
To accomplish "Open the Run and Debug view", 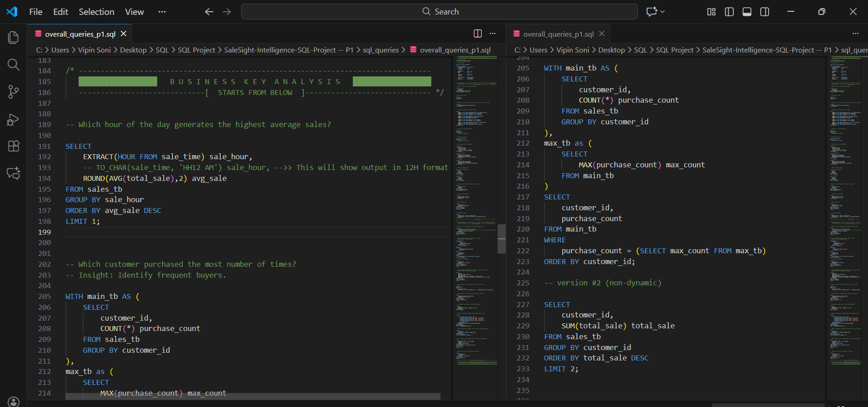I will 14,119.
